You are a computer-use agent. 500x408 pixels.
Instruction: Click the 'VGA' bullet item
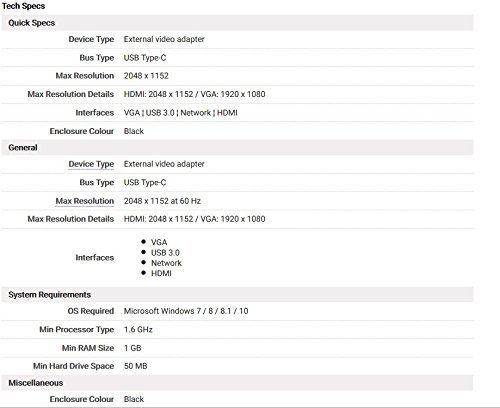coord(159,242)
